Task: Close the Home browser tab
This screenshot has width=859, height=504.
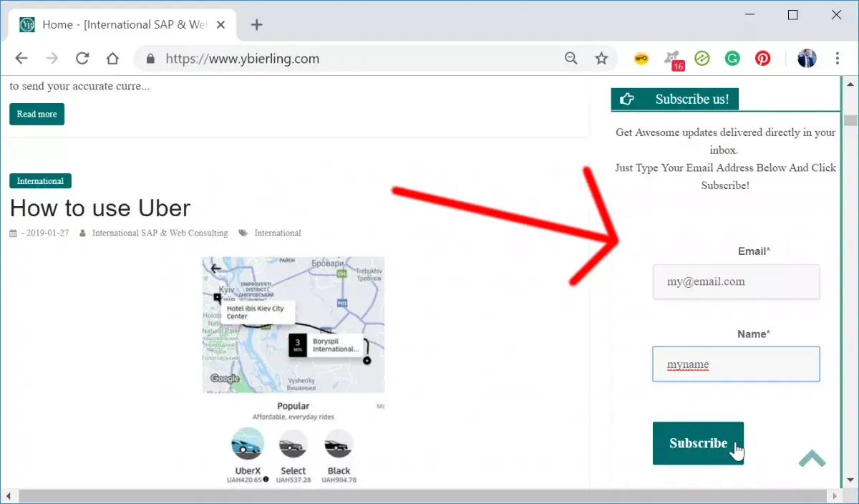Action: [220, 24]
